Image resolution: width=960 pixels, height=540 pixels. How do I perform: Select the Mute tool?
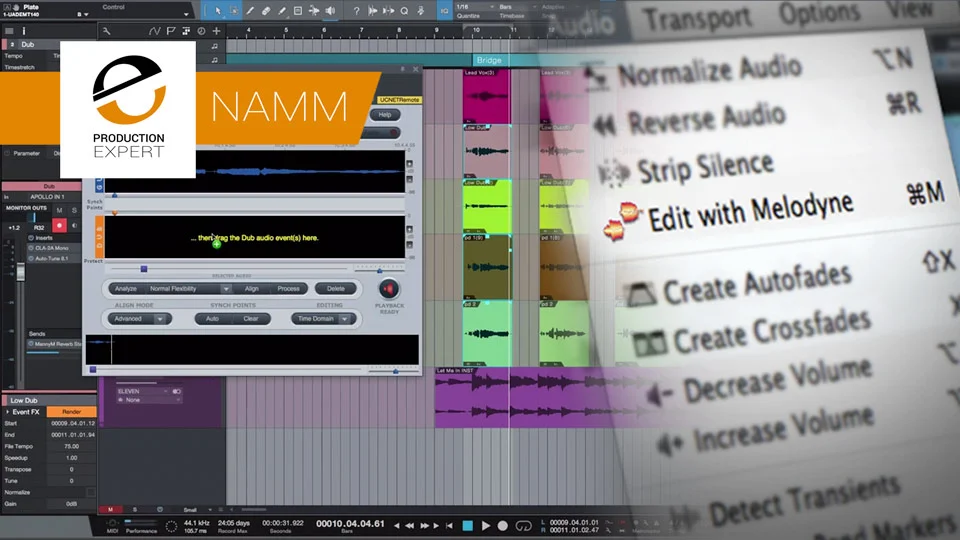pyautogui.click(x=298, y=11)
